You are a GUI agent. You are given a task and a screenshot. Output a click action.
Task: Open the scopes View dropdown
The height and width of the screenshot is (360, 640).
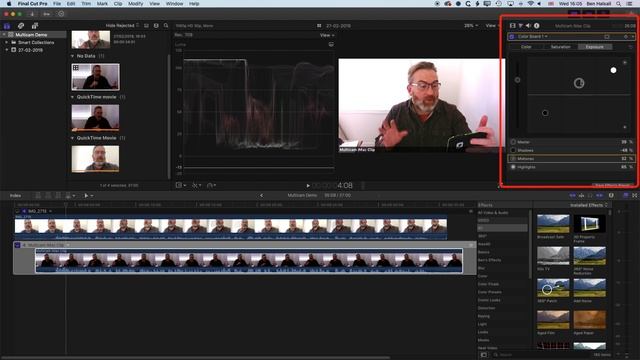[327, 36]
